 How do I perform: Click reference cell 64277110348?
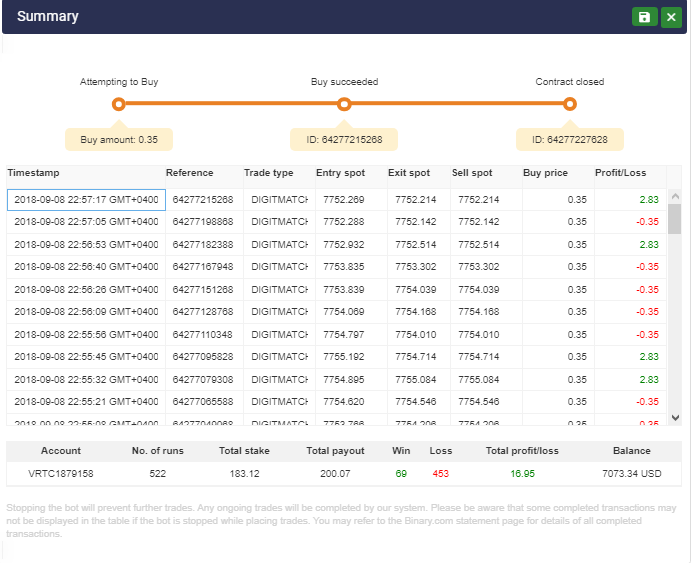tap(204, 335)
